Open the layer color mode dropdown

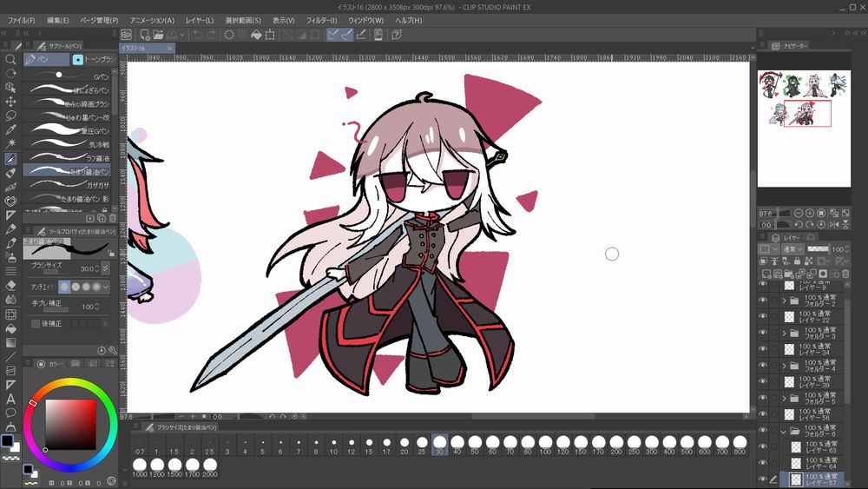(769, 249)
